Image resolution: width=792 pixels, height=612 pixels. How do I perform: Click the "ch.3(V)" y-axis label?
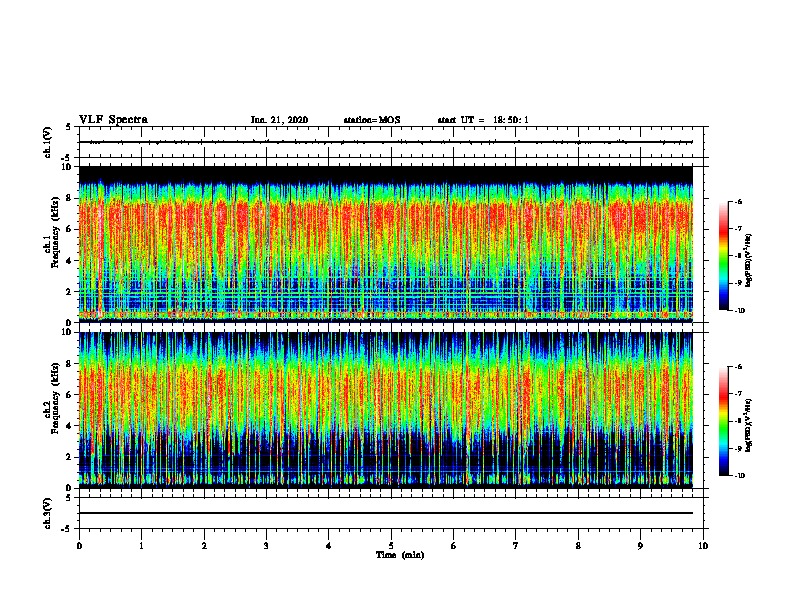tap(47, 513)
